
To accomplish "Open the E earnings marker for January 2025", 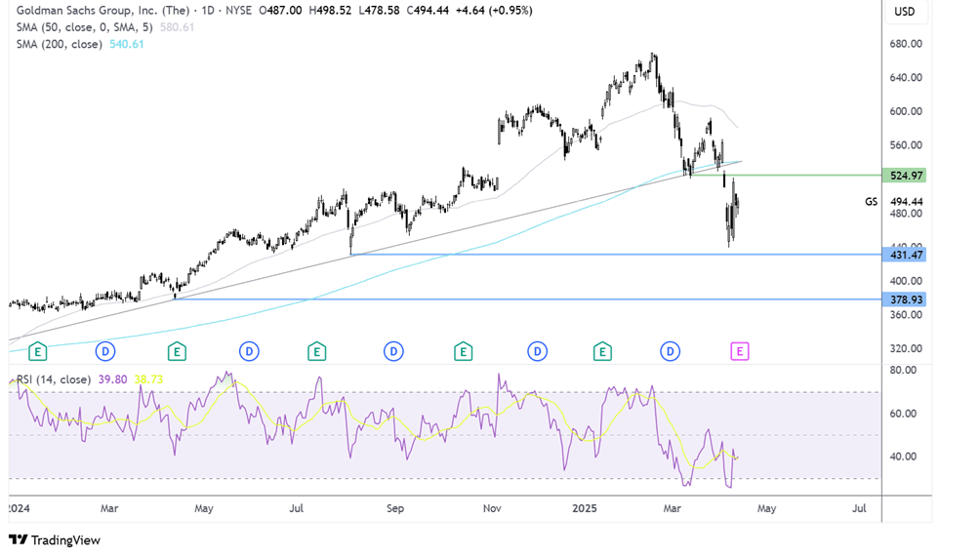I will pyautogui.click(x=602, y=351).
